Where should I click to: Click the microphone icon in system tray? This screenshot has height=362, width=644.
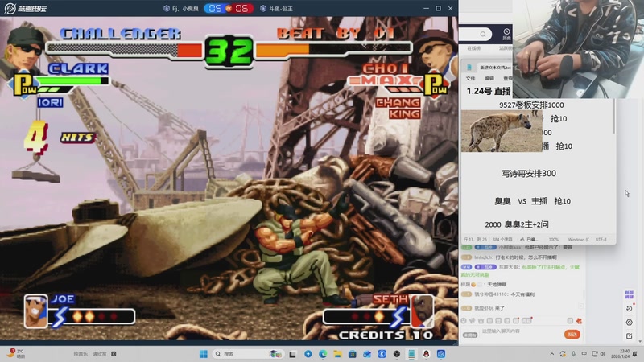point(573,354)
